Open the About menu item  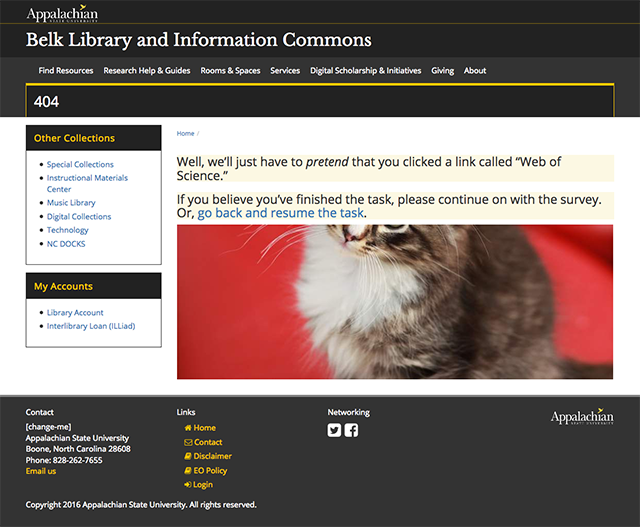pos(475,71)
